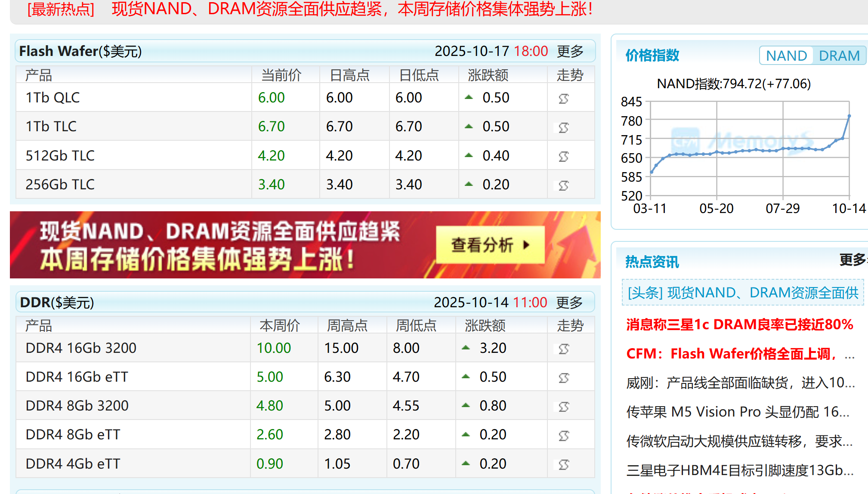The height and width of the screenshot is (494, 868).
Task: Open trend chart icon for 1Tb QLC
Action: [x=563, y=99]
